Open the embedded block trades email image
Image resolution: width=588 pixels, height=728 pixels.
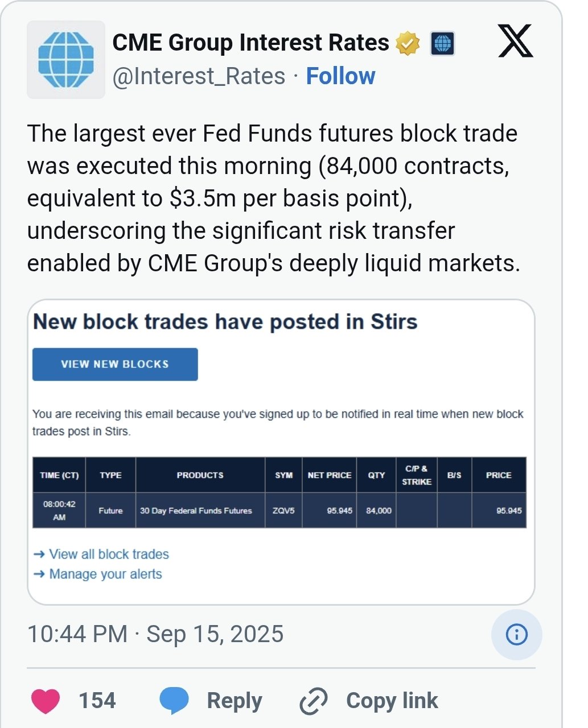[x=281, y=452]
